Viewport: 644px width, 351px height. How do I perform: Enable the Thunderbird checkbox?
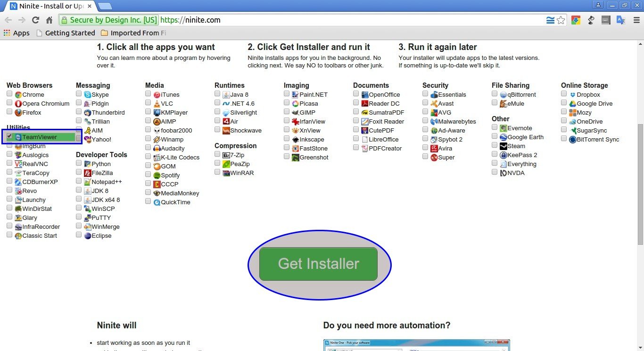pos(79,112)
